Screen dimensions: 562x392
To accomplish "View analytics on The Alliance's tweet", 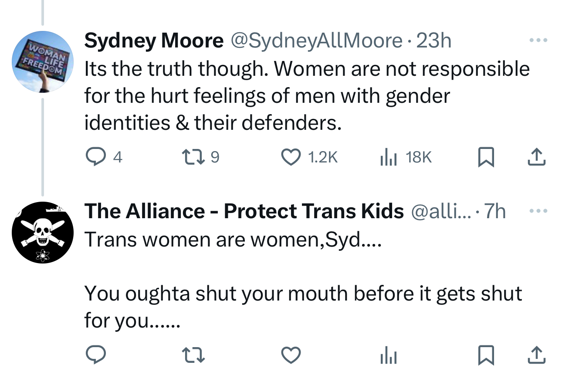I will click(x=387, y=355).
